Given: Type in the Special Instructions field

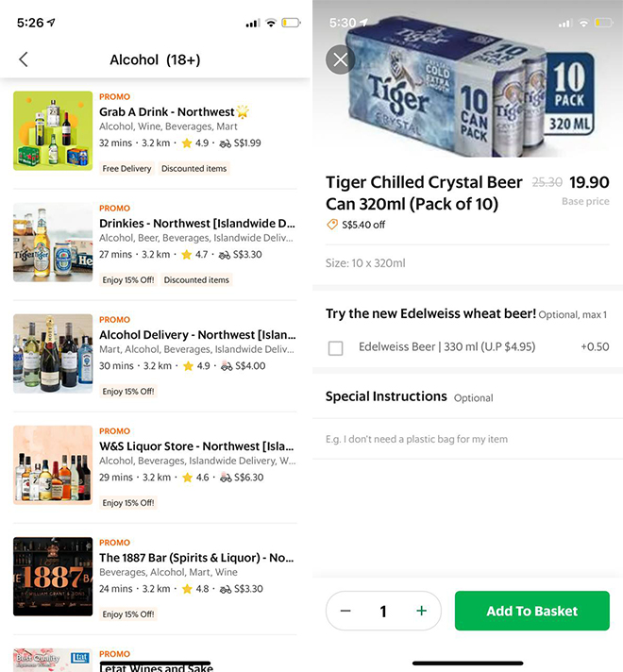Looking at the screenshot, I should [x=467, y=439].
